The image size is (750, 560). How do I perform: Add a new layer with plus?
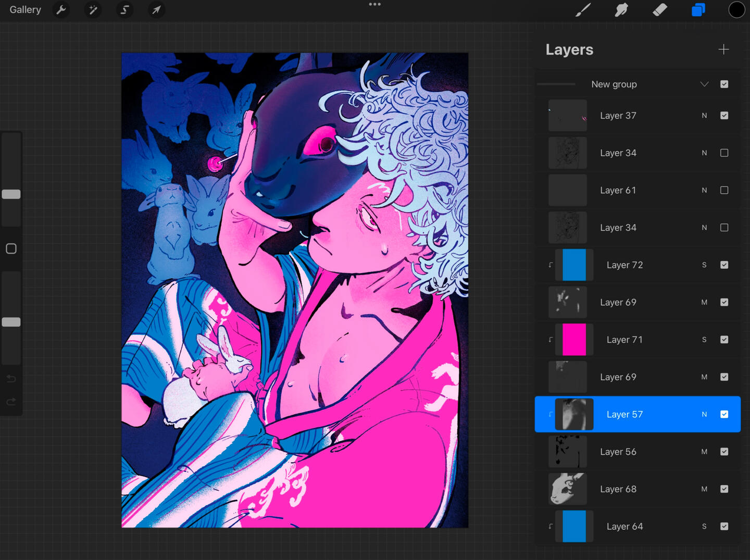[723, 49]
